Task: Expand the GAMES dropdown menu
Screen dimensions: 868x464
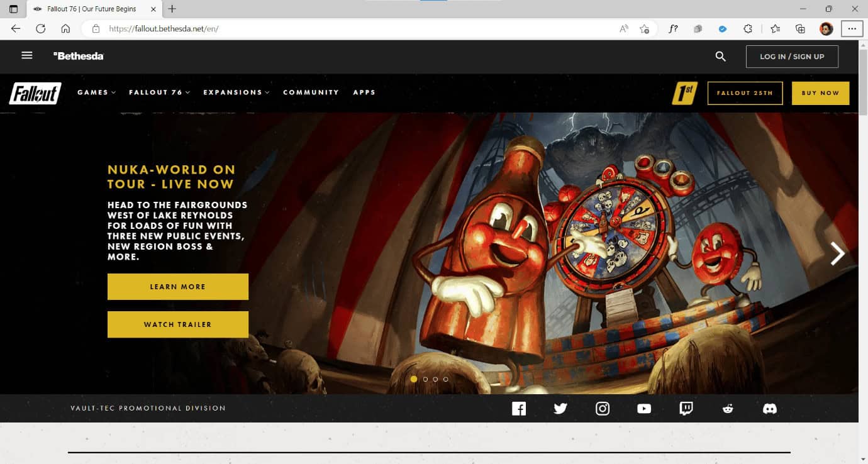Action: (x=97, y=92)
